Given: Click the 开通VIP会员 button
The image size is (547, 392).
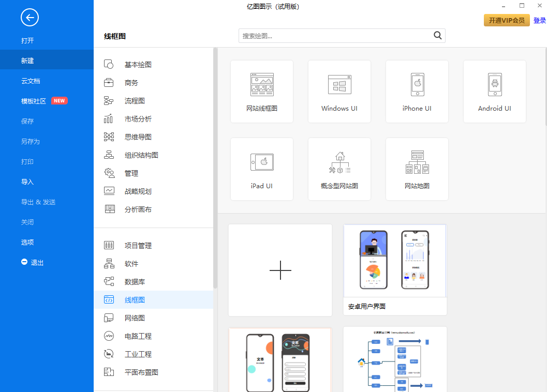Looking at the screenshot, I should tap(507, 20).
